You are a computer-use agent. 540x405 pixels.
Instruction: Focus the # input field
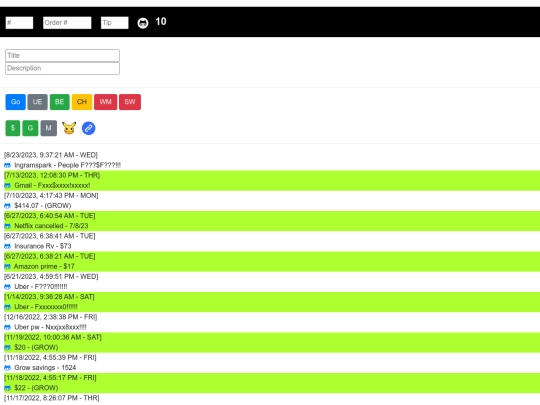click(19, 23)
